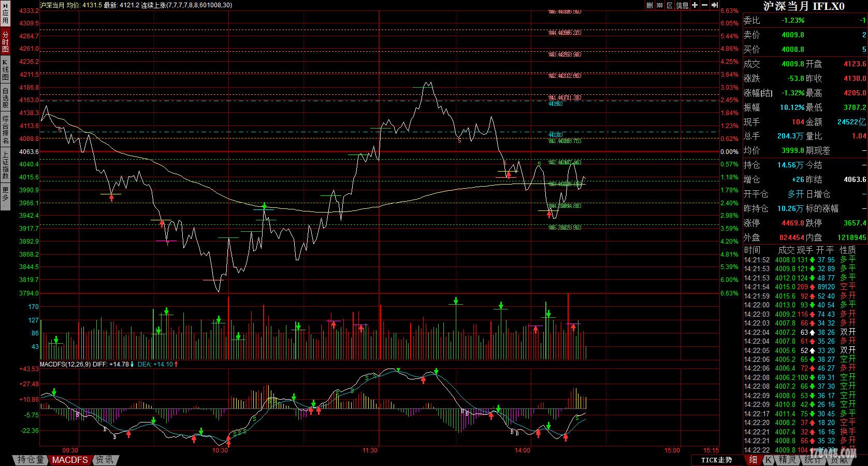Viewport: 868px width, 466px height.
Task: Click the 涨停 4469.8 value
Action: (x=793, y=223)
